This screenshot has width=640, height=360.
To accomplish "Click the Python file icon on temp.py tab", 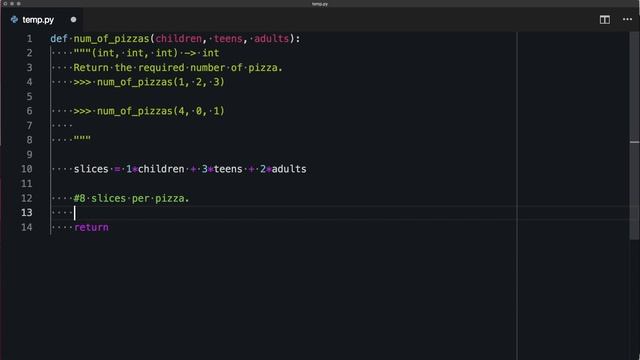I will point(14,20).
